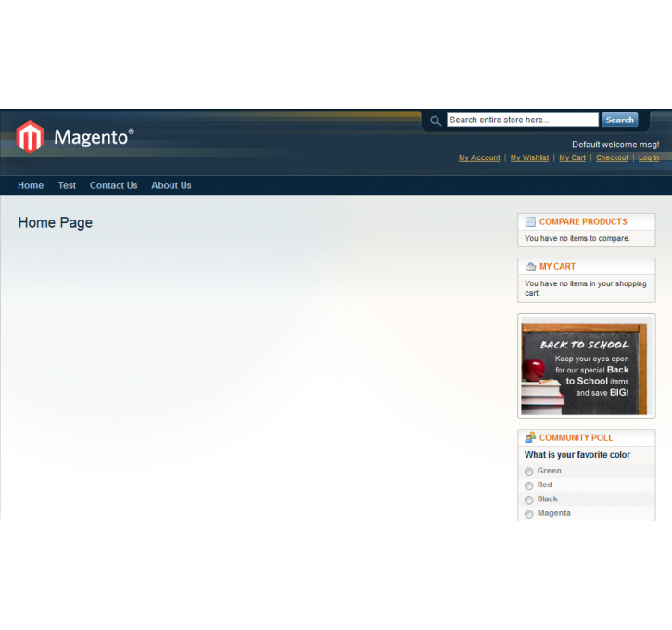
Task: Click the magnifying glass search icon
Action: [x=436, y=120]
